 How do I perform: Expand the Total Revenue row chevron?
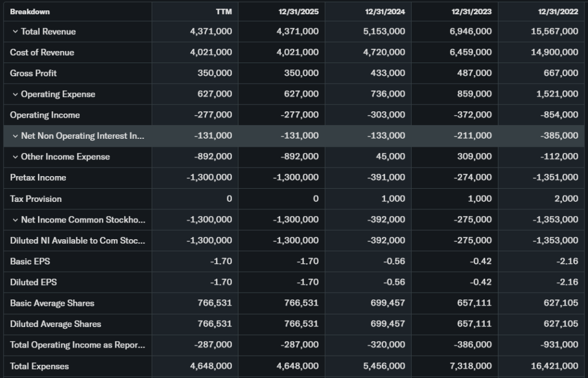15,32
